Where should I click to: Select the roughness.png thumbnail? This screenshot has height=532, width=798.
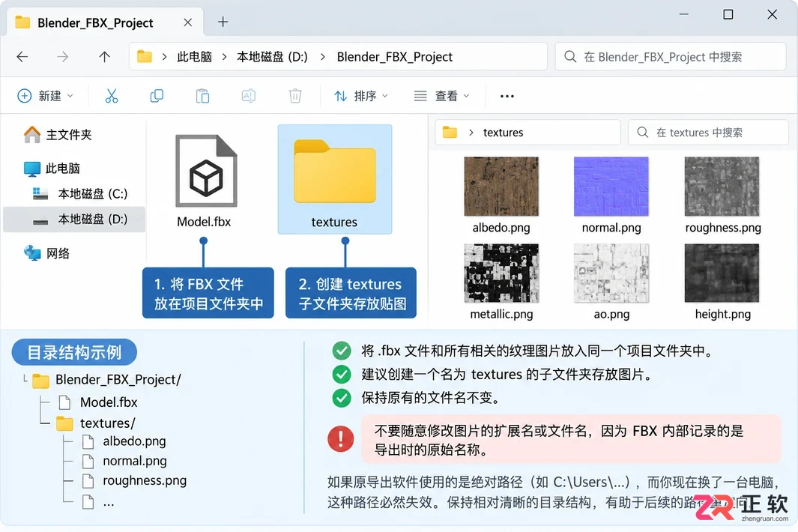tap(722, 187)
